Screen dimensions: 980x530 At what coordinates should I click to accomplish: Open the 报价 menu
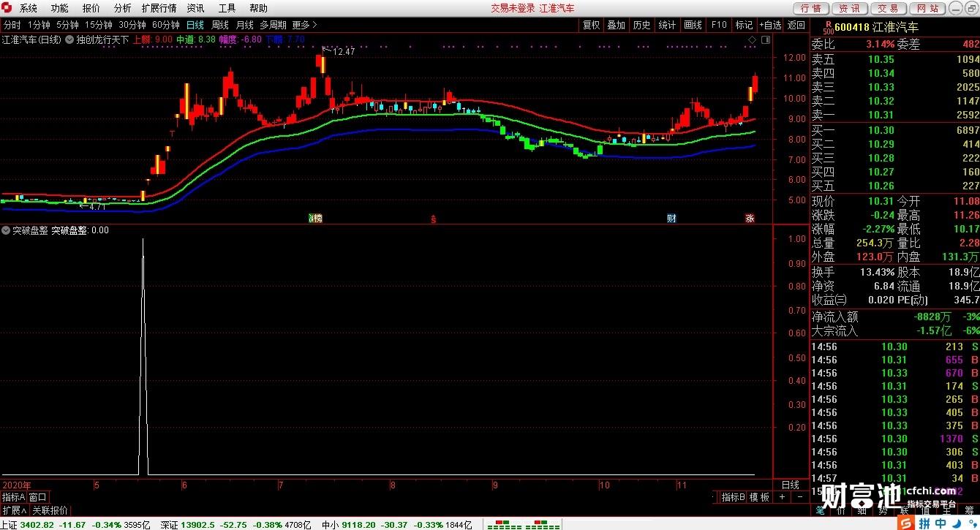(x=91, y=8)
